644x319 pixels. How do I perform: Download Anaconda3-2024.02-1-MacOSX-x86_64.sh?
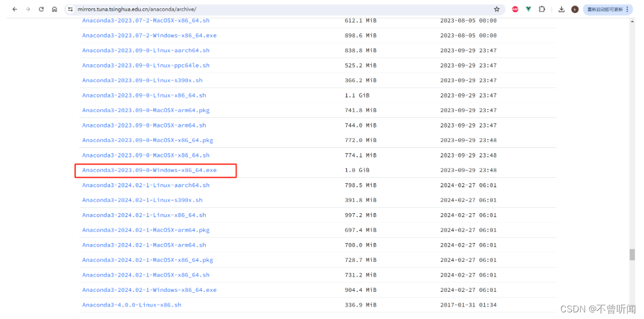pyautogui.click(x=146, y=275)
